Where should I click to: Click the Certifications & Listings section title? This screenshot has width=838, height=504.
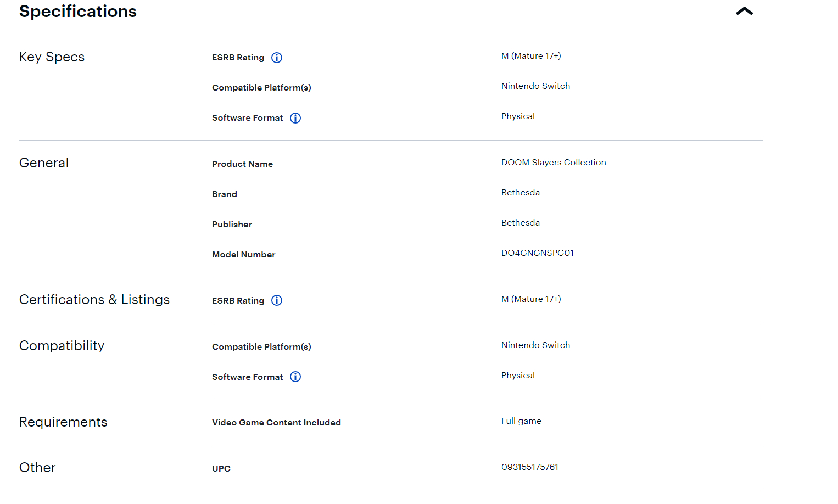94,300
